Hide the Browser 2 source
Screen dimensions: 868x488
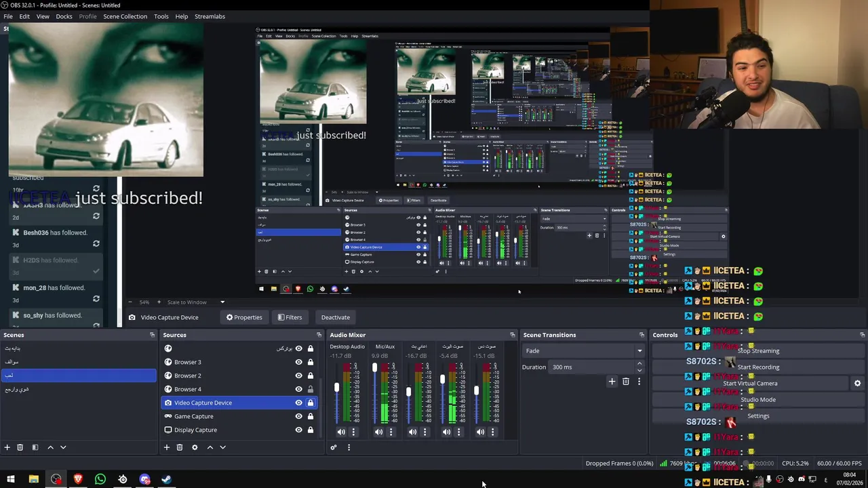[298, 375]
